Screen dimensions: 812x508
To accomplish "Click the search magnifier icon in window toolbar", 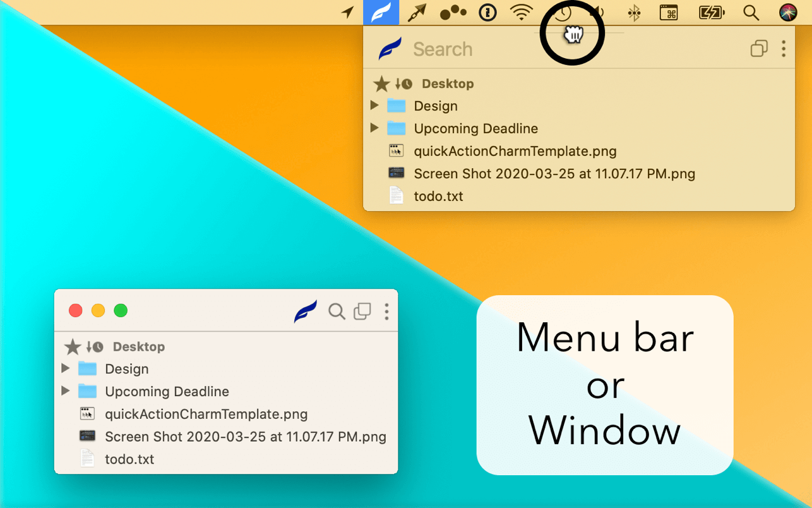I will click(x=337, y=311).
